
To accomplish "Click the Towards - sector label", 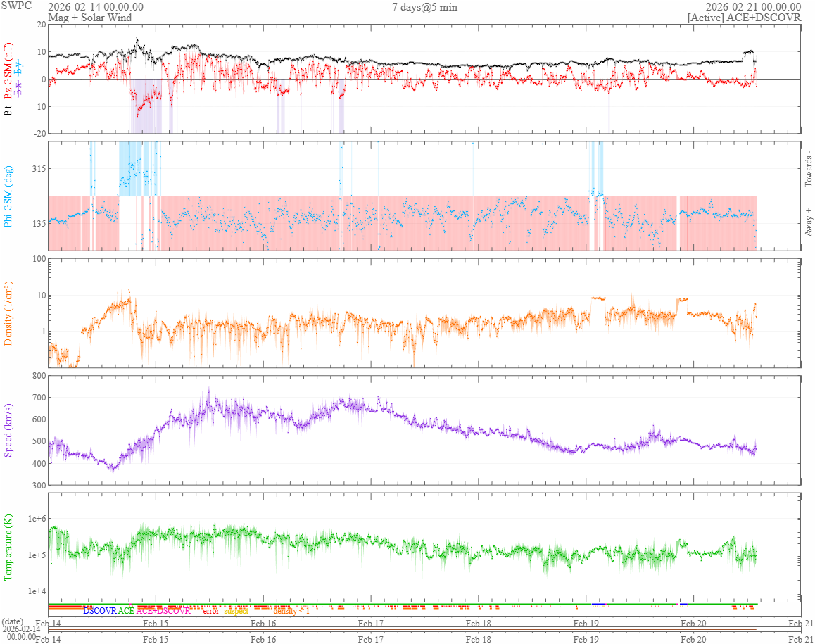I will (808, 169).
